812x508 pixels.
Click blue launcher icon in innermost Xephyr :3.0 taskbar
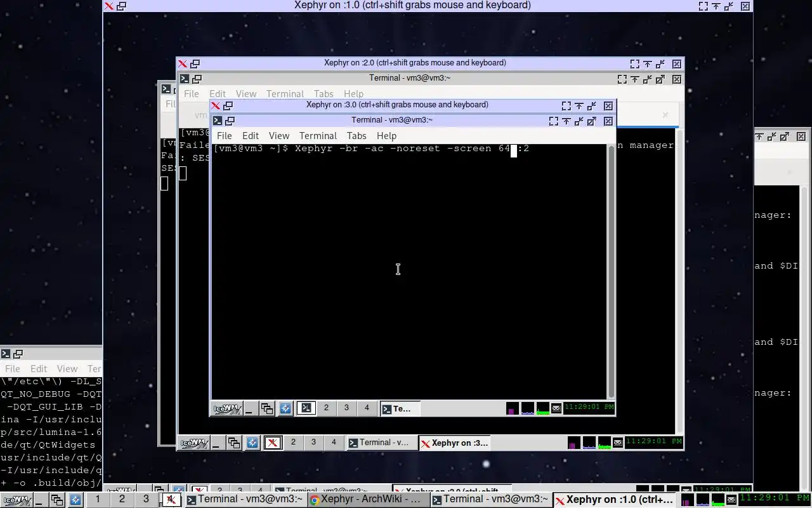click(285, 408)
